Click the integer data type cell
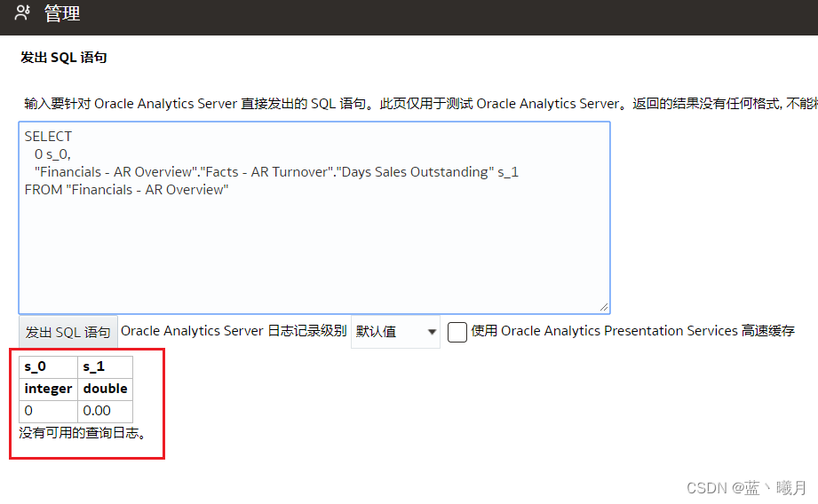 (49, 389)
